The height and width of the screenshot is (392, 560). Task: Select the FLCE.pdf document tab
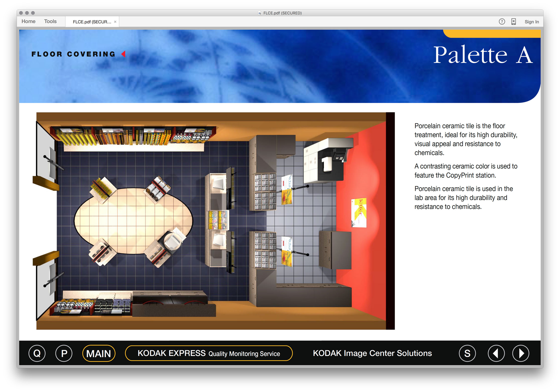[92, 22]
